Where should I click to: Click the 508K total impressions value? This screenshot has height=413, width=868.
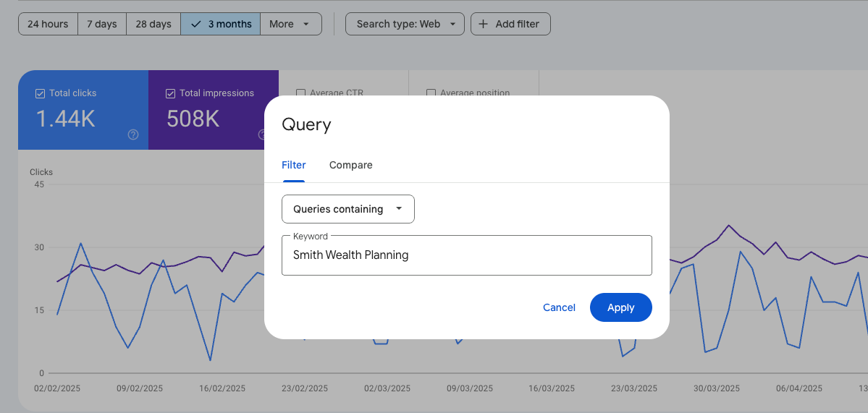point(193,119)
